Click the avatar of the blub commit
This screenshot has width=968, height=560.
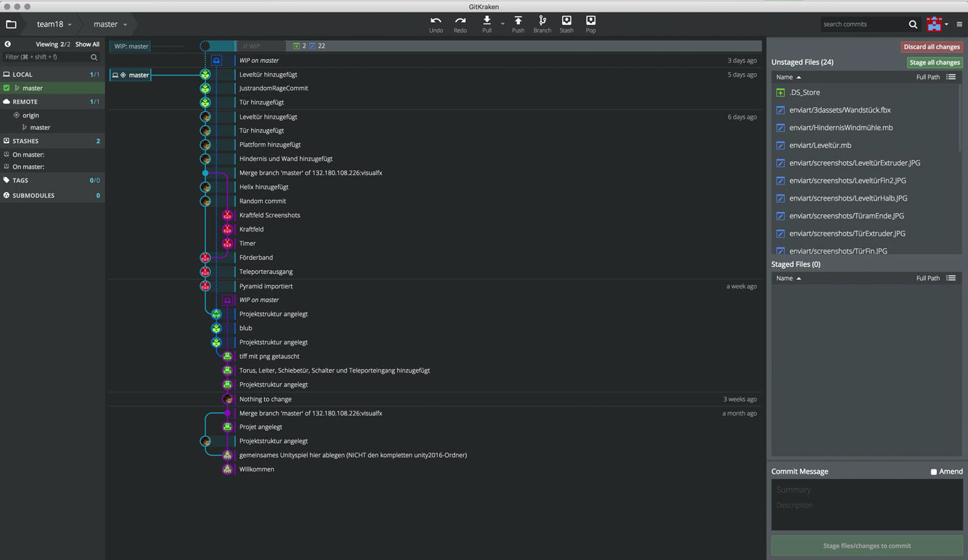tap(216, 328)
